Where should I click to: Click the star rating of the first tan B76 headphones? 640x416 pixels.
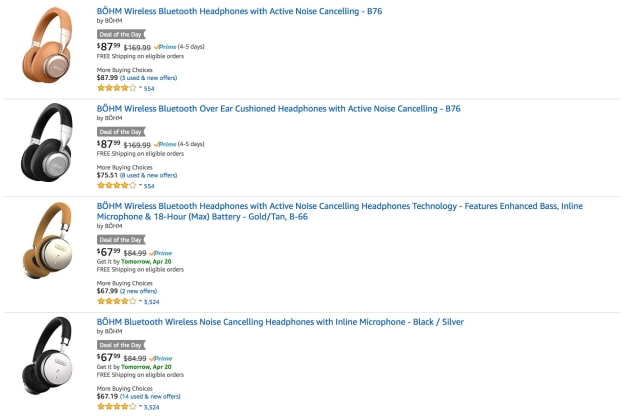[x=116, y=88]
